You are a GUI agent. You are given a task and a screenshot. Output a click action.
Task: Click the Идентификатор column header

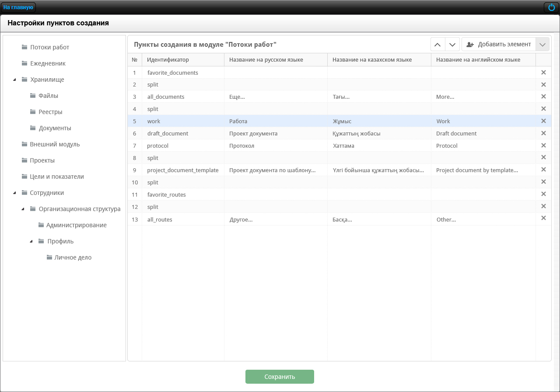point(183,60)
